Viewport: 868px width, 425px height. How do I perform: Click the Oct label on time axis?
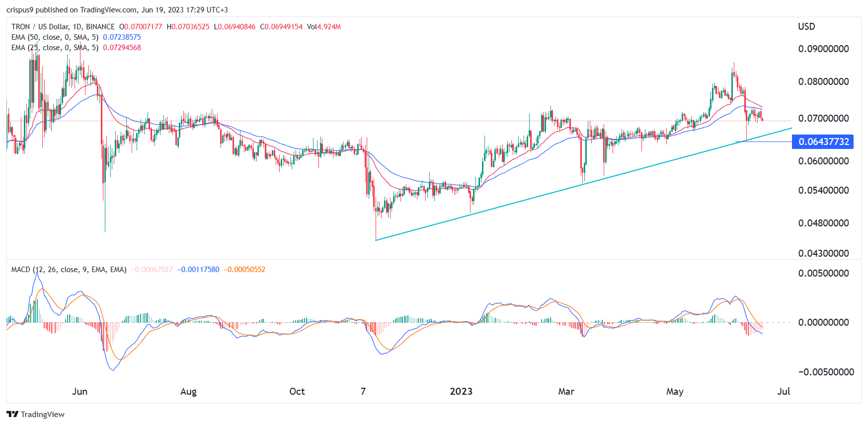[297, 391]
